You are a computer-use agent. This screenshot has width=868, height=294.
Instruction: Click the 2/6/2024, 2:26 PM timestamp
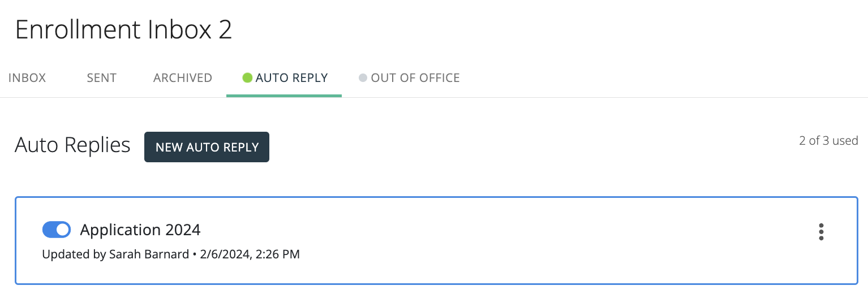pyautogui.click(x=249, y=254)
